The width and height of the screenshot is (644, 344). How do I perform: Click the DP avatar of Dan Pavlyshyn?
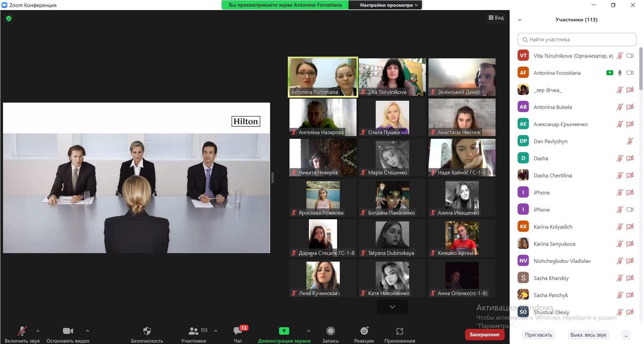(523, 141)
